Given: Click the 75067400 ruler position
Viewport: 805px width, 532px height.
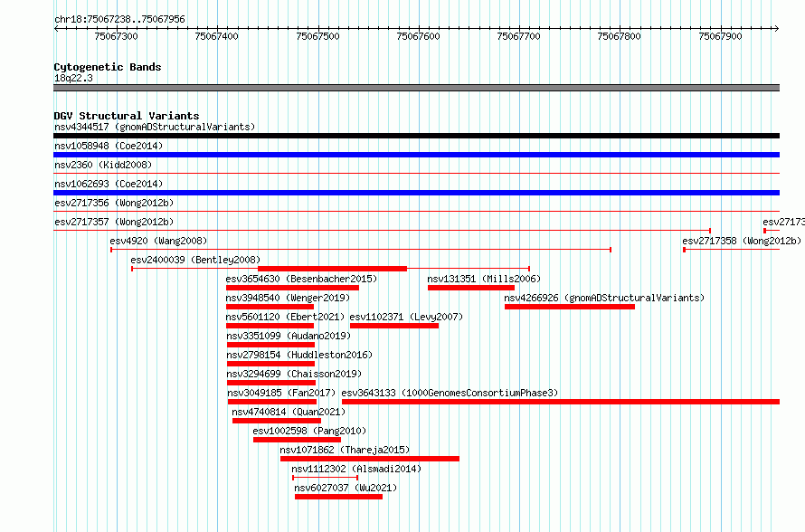Looking at the screenshot, I should [217, 36].
